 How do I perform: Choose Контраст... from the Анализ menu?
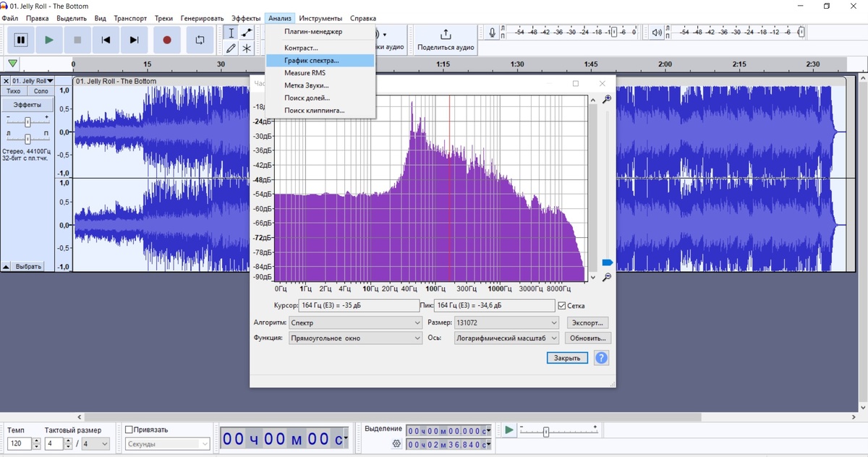320,48
